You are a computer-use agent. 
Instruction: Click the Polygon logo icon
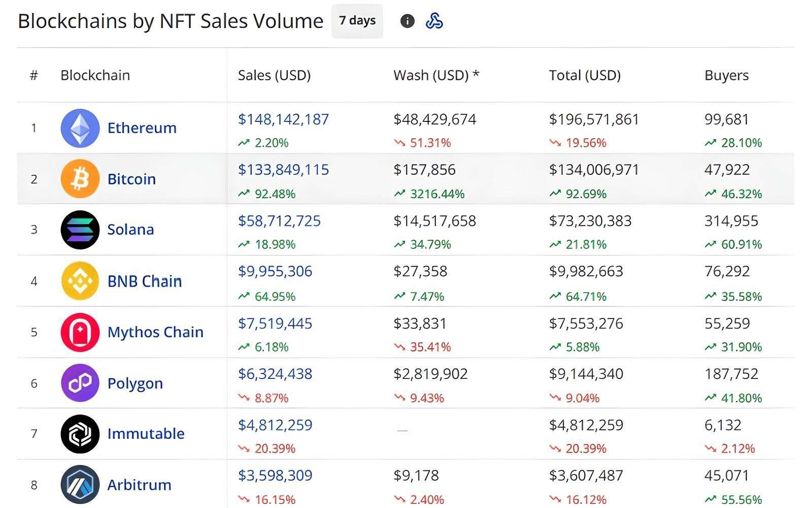80,383
